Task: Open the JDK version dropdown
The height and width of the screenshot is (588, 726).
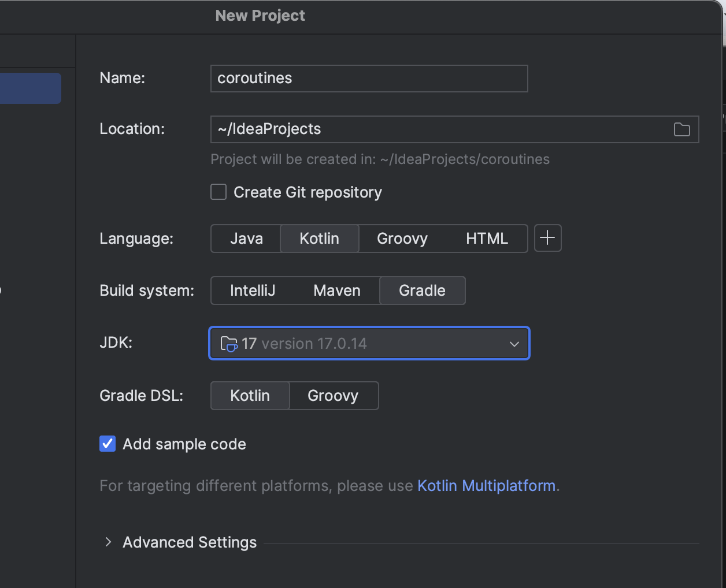Action: pos(369,344)
